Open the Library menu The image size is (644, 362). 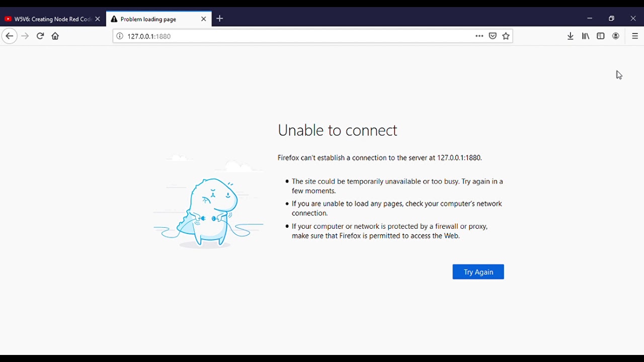pos(586,36)
